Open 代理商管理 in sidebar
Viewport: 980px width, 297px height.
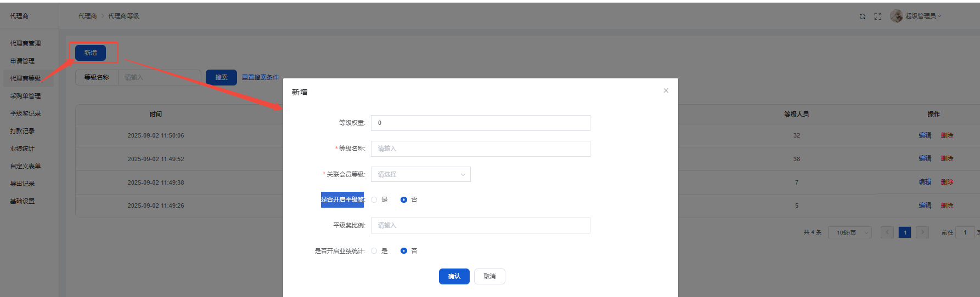coord(25,43)
